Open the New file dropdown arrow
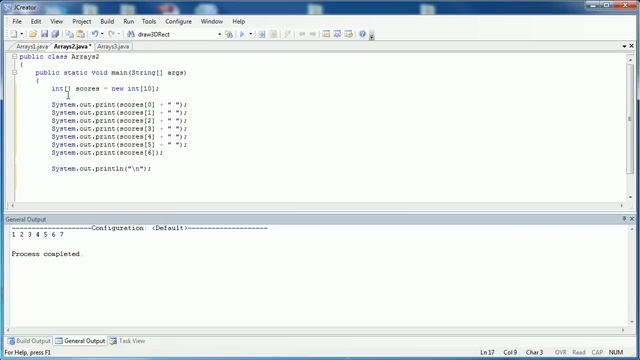Screen dimensions: 640x360 point(22,34)
